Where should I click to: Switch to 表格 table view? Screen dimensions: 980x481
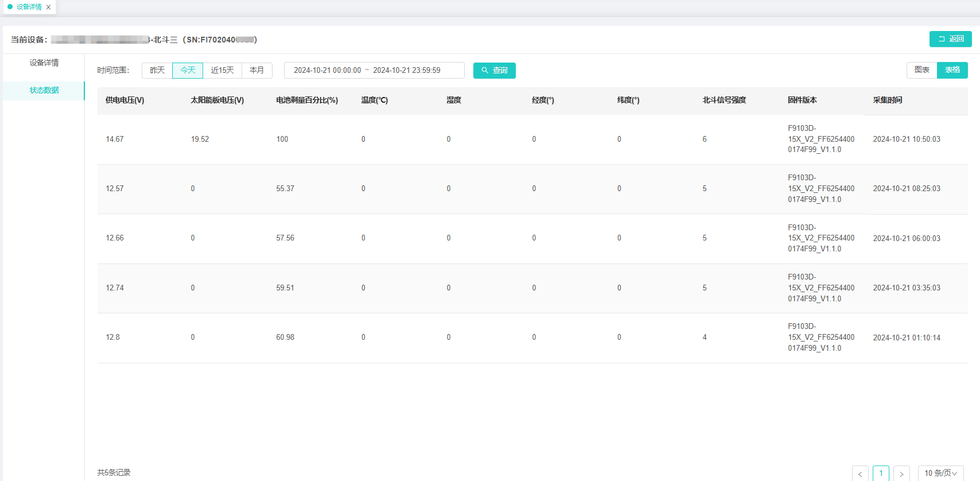[952, 70]
